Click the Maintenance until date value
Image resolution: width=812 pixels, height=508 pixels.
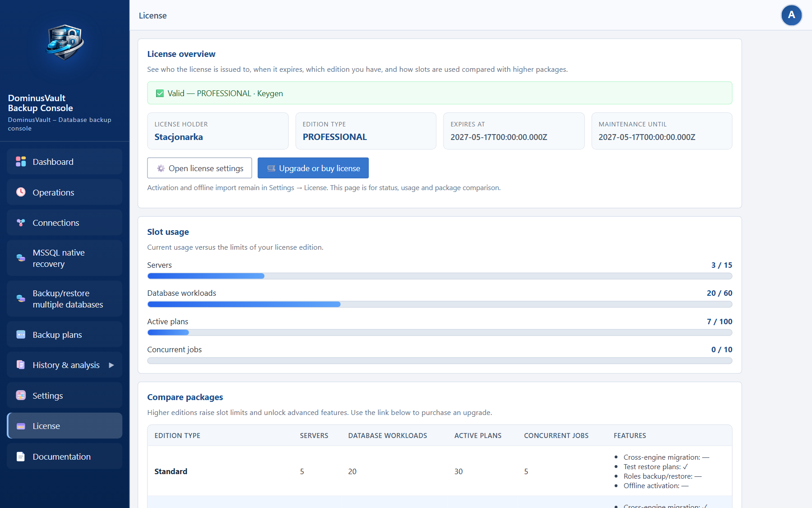(x=647, y=137)
